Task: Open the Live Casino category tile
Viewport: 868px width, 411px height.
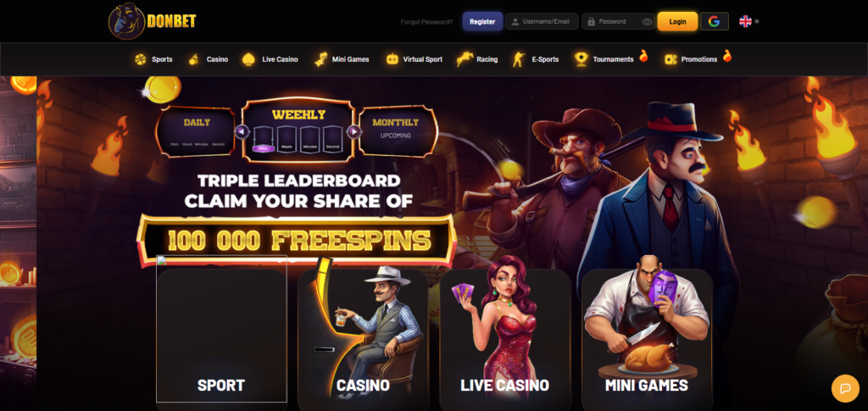Action: click(505, 338)
